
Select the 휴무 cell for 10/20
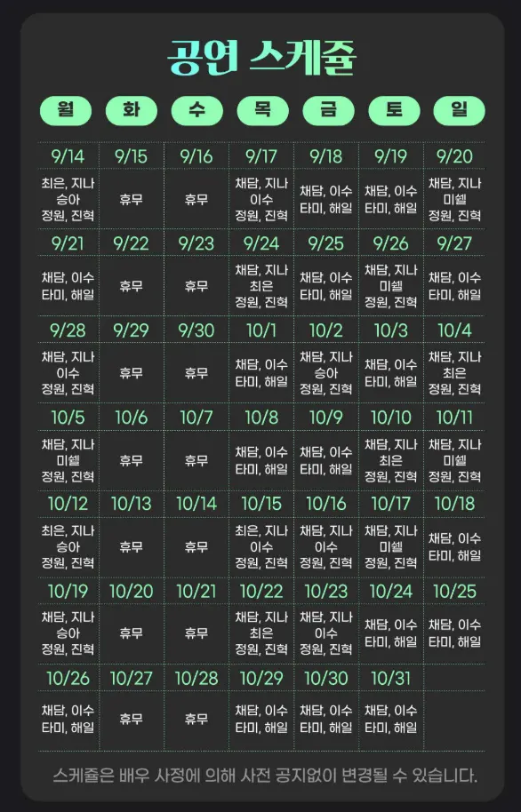pyautogui.click(x=132, y=633)
